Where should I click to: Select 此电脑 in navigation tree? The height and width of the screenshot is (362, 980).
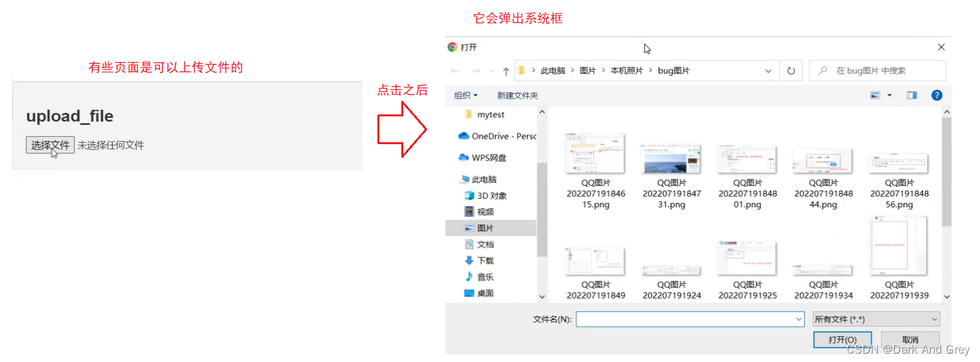pyautogui.click(x=478, y=180)
